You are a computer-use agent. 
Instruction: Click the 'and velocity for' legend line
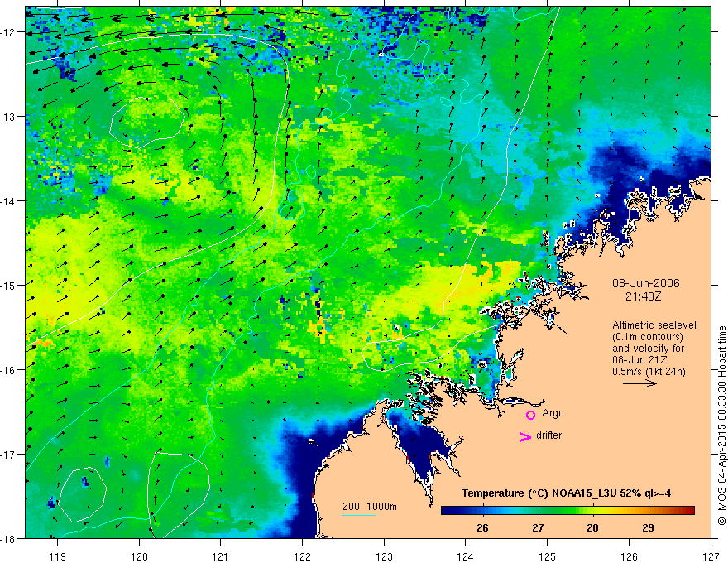click(648, 349)
